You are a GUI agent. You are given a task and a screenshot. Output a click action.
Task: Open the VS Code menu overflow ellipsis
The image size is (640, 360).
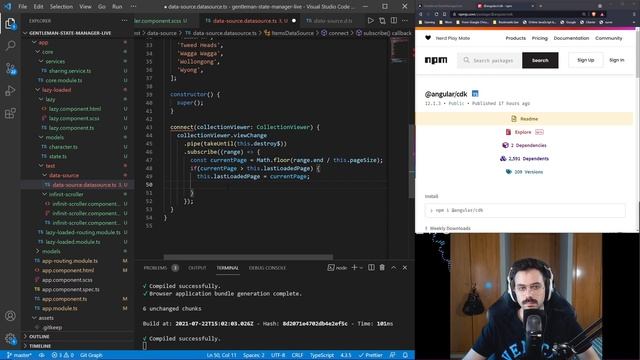[x=133, y=7]
